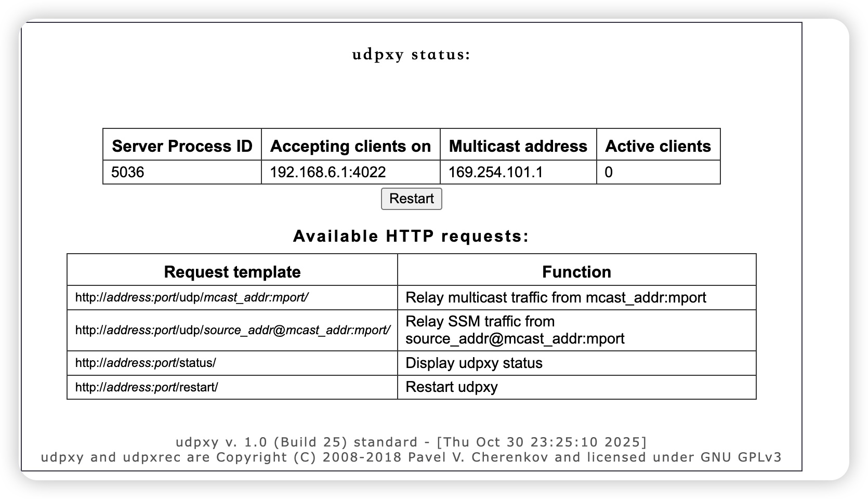Click the Multicast address column header
The width and height of the screenshot is (868, 499).
click(518, 146)
